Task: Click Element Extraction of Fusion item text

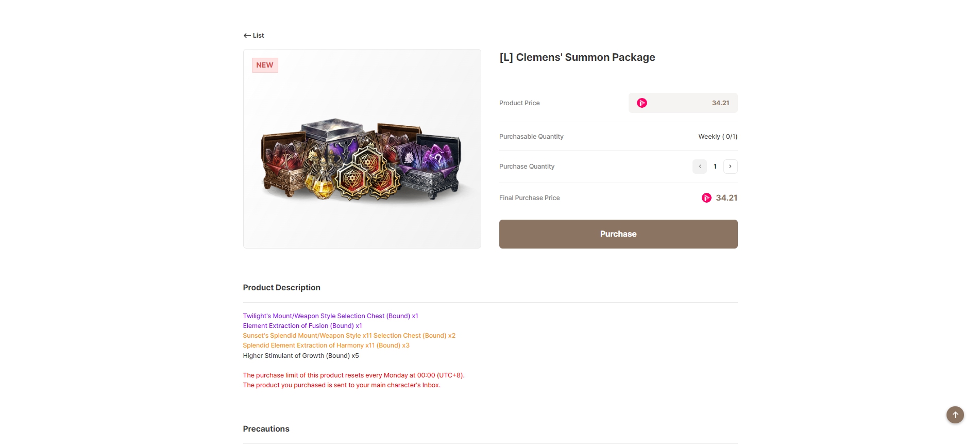Action: pyautogui.click(x=302, y=326)
